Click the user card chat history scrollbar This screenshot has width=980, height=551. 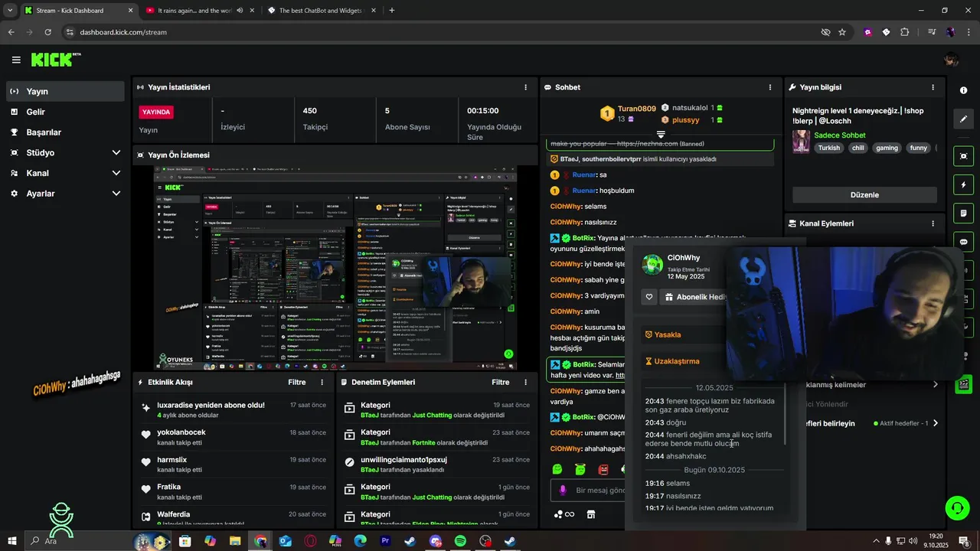click(785, 413)
